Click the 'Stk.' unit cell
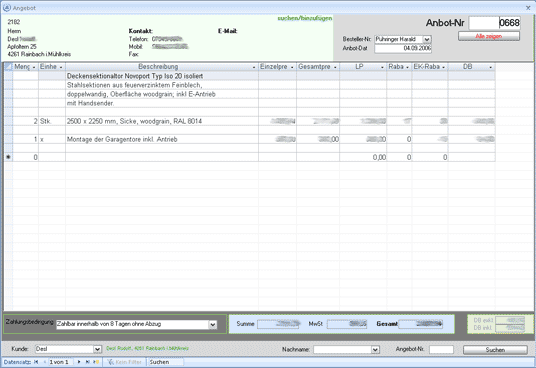Viewport: 536px width, 368px height. 52,121
